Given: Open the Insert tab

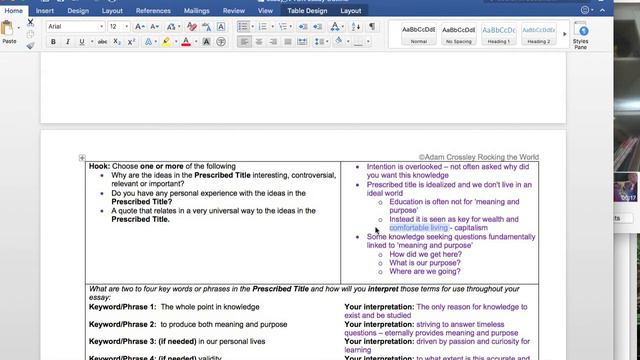Looking at the screenshot, I should click(x=44, y=11).
